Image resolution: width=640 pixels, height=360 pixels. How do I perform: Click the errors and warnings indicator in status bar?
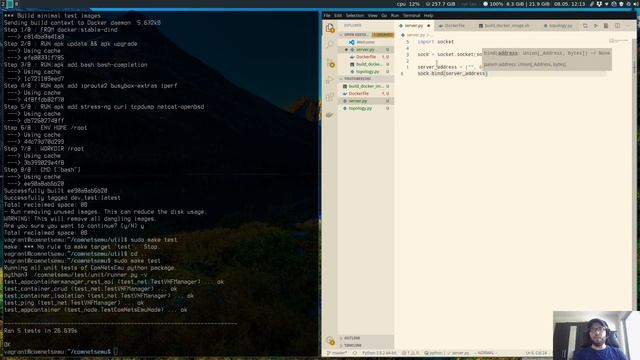[x=411, y=353]
